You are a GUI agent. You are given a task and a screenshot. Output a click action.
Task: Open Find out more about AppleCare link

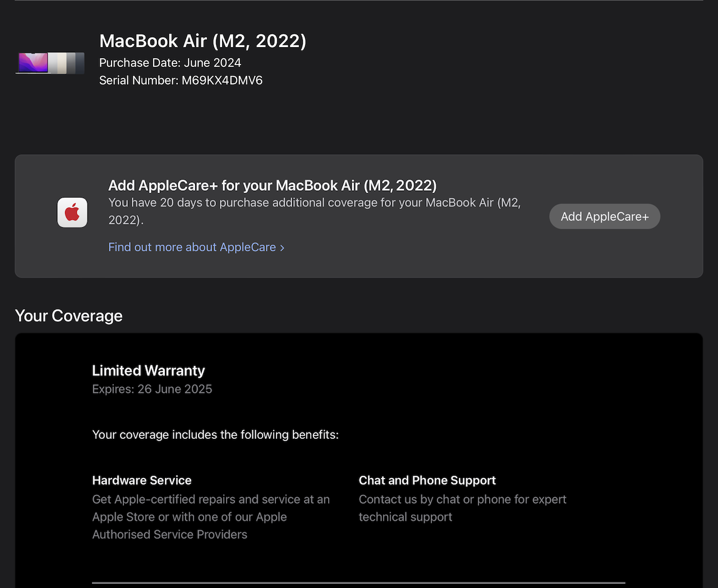196,247
